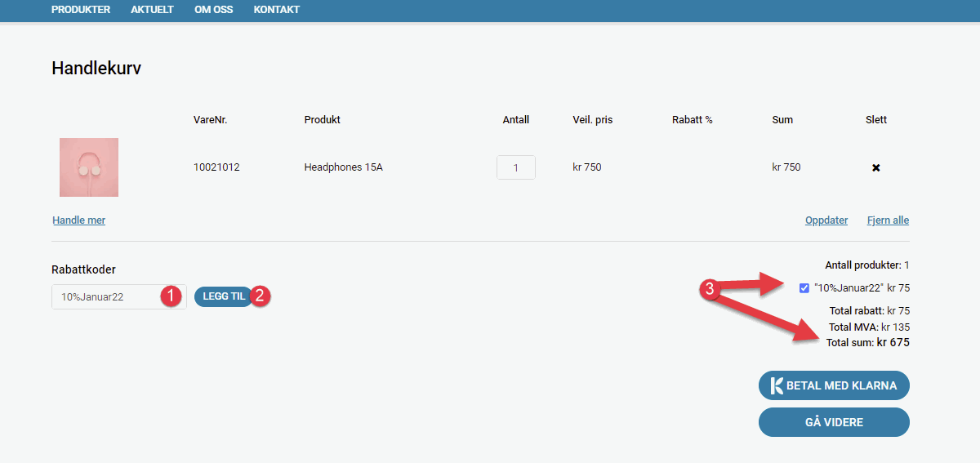Viewport: 980px width, 463px height.
Task: Select KONTAKT in the top menu
Action: point(277,10)
